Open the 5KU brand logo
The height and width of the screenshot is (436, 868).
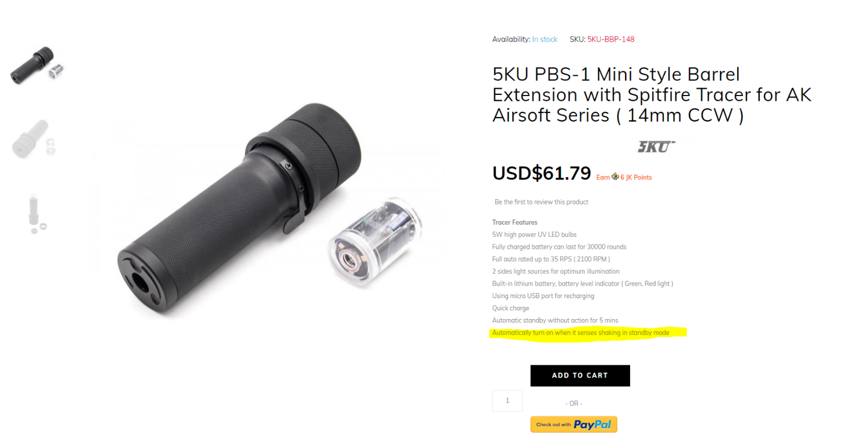(656, 146)
